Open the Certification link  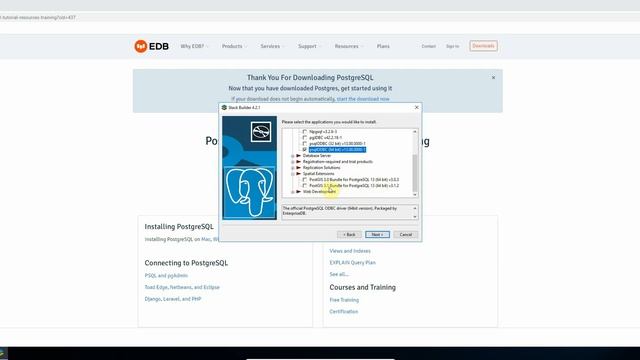(x=344, y=312)
